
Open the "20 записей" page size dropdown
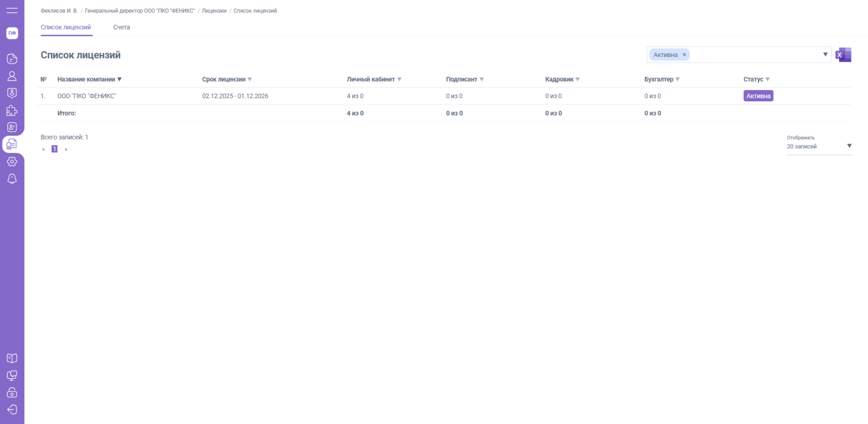pyautogui.click(x=819, y=146)
